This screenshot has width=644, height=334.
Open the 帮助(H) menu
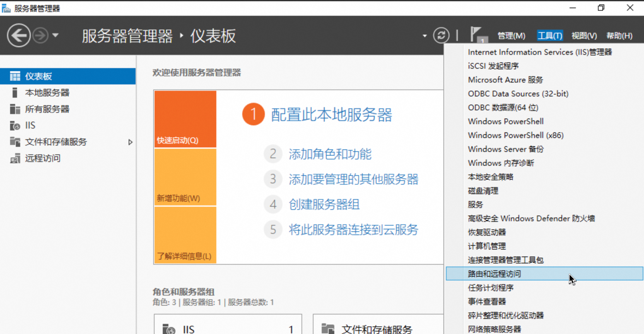click(x=619, y=36)
